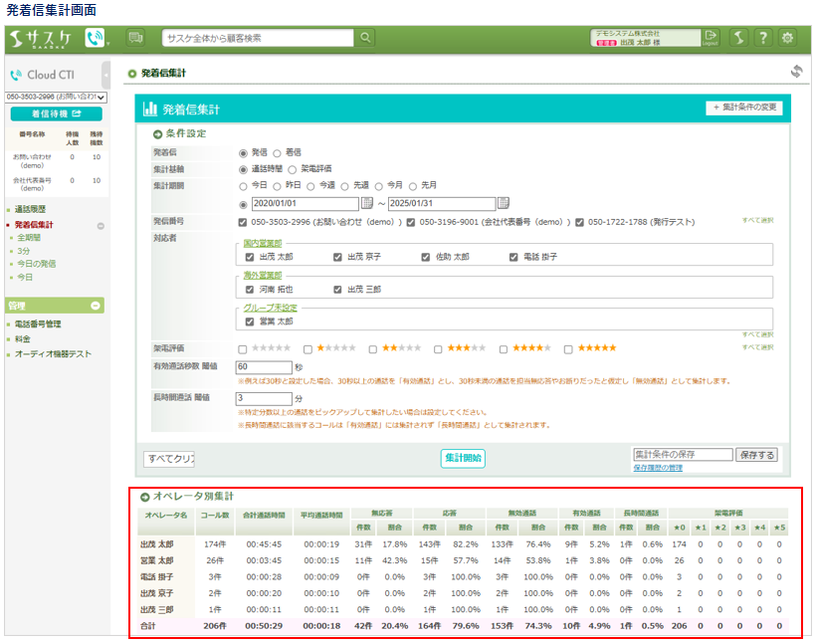The width and height of the screenshot is (816, 644).
Task: Click the Saaske logo in the header
Action: tap(41, 39)
